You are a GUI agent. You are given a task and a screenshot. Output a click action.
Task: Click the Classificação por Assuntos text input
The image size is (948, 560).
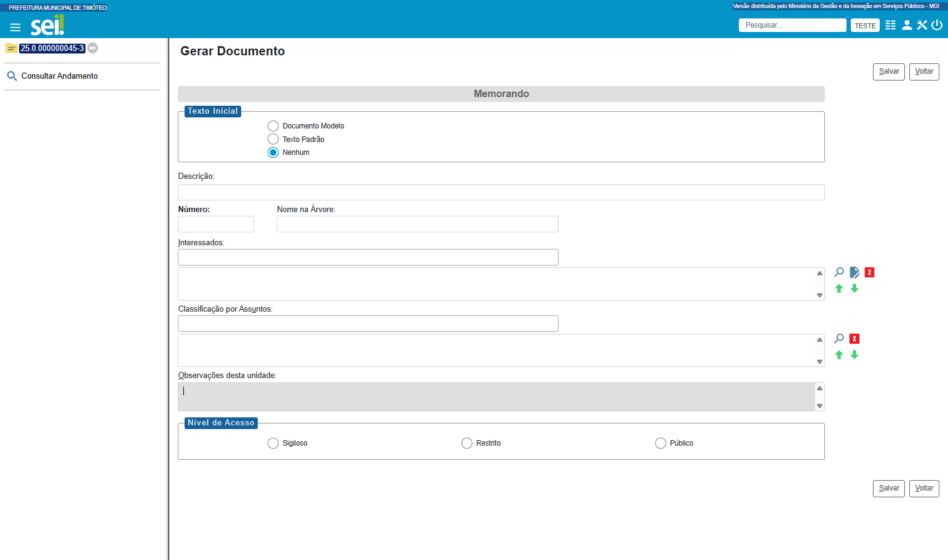point(368,324)
